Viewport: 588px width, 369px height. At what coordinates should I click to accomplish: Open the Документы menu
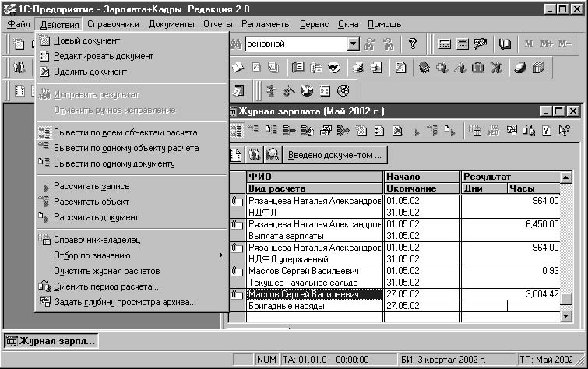171,24
